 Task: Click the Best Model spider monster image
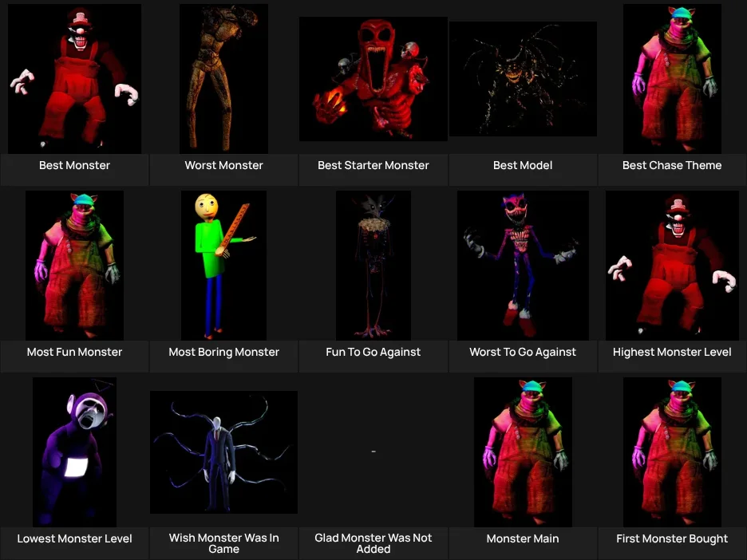(x=523, y=79)
